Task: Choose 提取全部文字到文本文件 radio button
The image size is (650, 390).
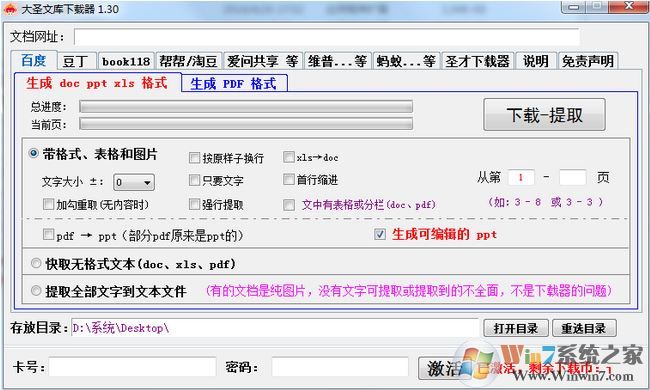Action: tap(36, 291)
